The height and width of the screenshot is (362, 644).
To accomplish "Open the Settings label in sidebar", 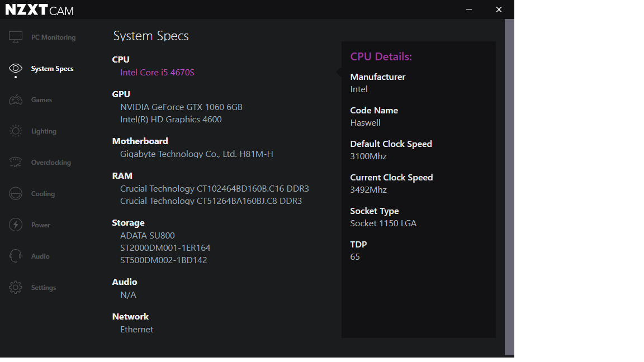I will [44, 288].
